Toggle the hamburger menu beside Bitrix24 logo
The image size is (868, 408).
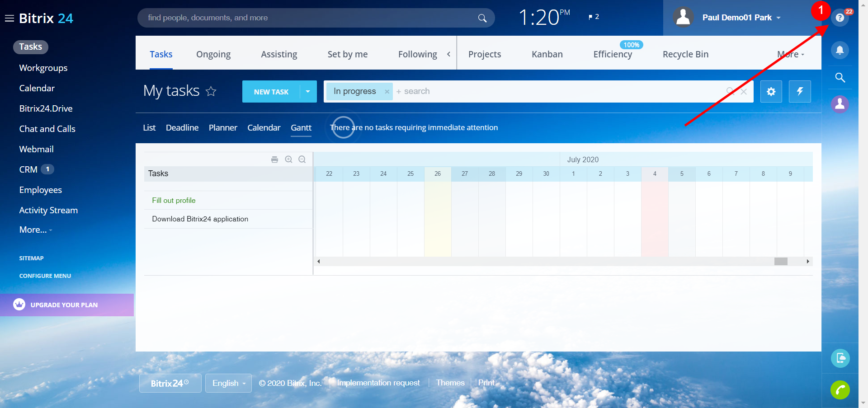[x=9, y=19]
